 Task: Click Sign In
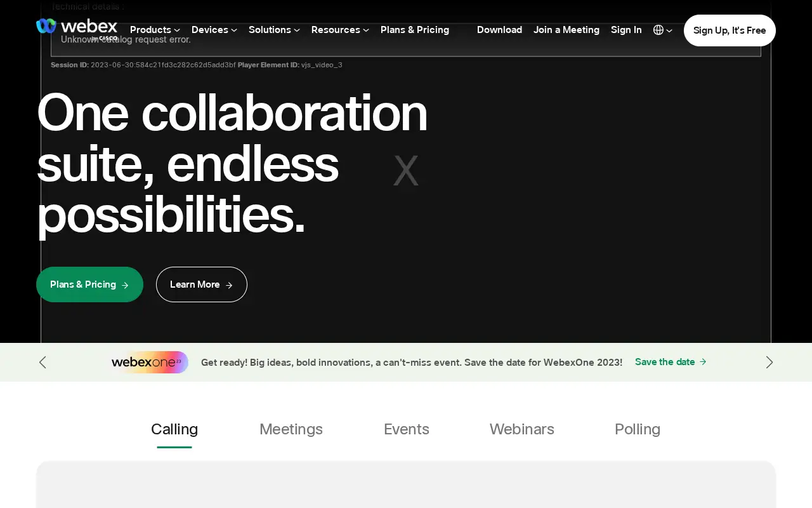pyautogui.click(x=626, y=30)
